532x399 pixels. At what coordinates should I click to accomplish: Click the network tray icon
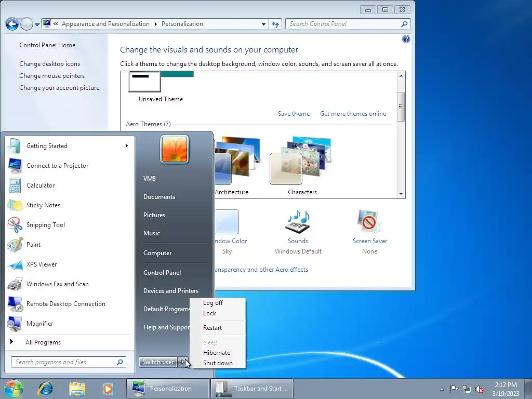pyautogui.click(x=467, y=389)
